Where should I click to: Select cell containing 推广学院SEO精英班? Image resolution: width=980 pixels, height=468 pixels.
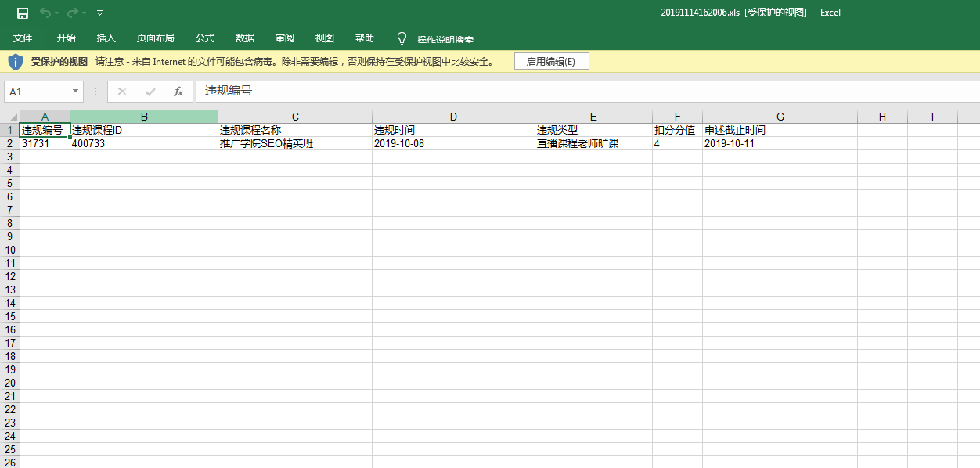tap(295, 144)
